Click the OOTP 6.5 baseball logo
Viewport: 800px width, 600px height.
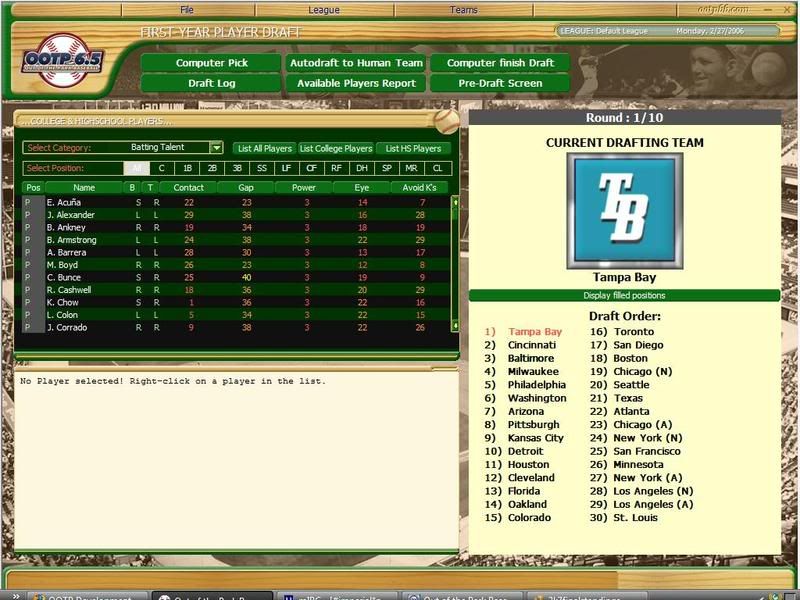63,61
